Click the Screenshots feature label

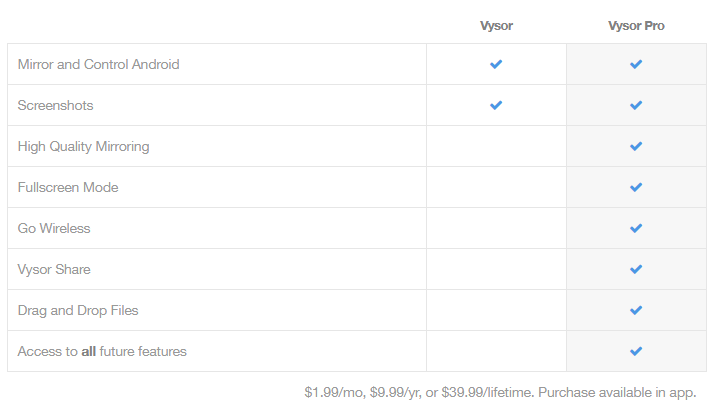(x=56, y=105)
